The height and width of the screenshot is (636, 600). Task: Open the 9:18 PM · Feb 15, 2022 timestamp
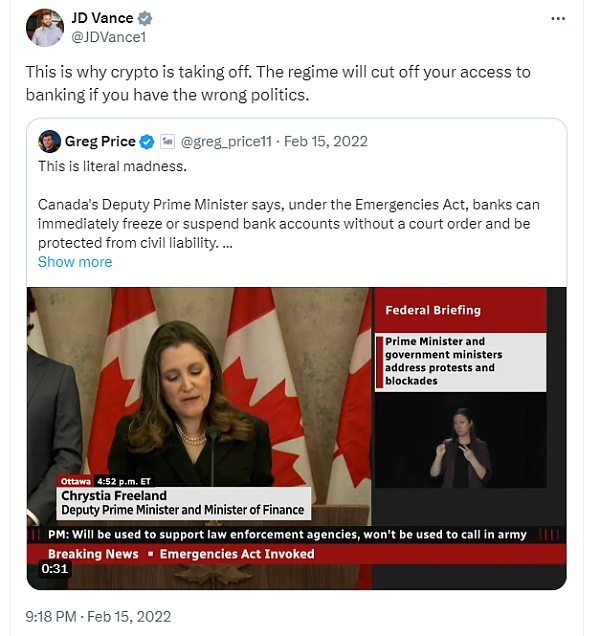pyautogui.click(x=98, y=616)
